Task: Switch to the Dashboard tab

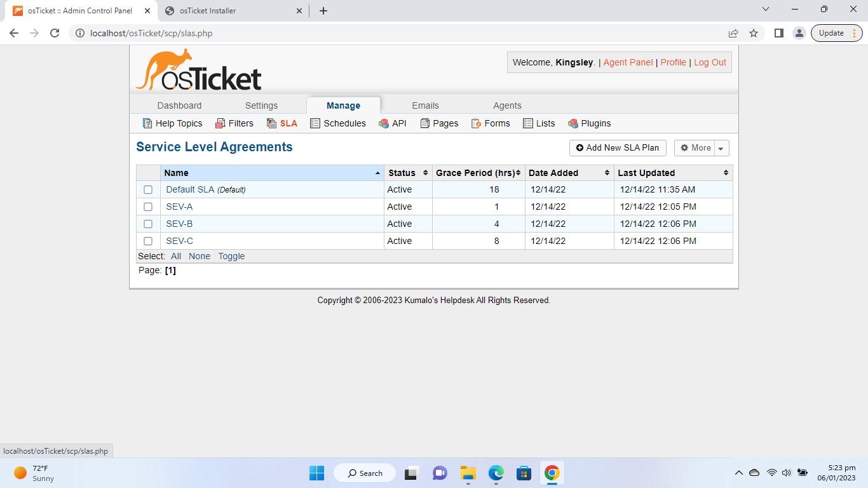Action: 180,105
